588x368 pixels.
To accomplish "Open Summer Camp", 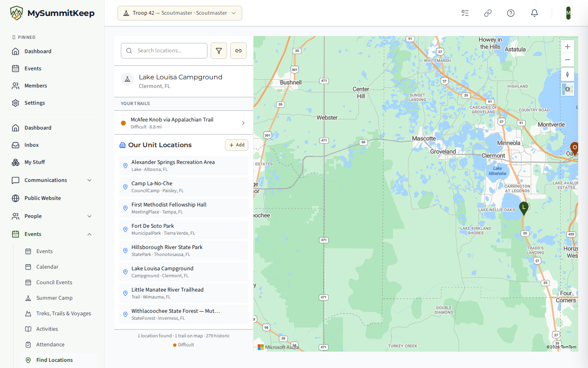I will point(59,298).
